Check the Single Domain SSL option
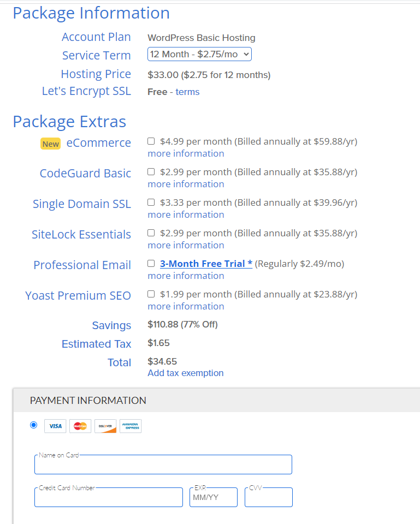 (151, 202)
